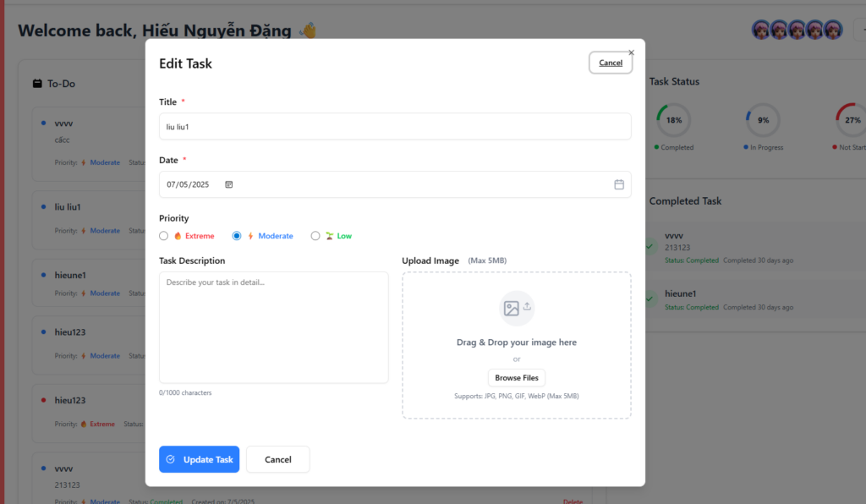Click the first team member avatar
The height and width of the screenshot is (504, 866).
(761, 30)
